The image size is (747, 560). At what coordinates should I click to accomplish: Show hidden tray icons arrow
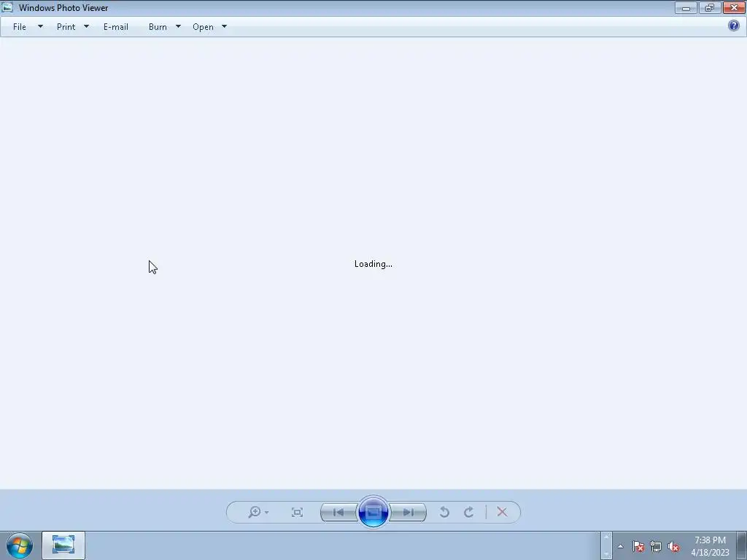[x=620, y=546]
